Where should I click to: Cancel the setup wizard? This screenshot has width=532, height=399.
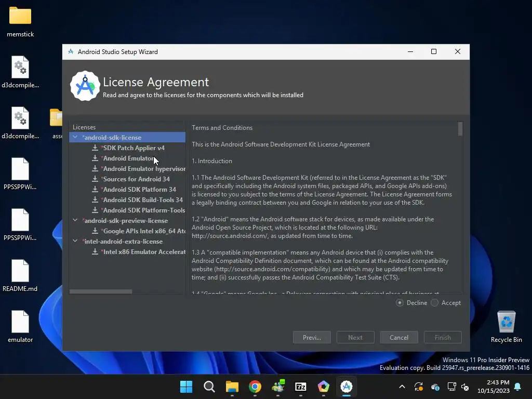(x=399, y=337)
